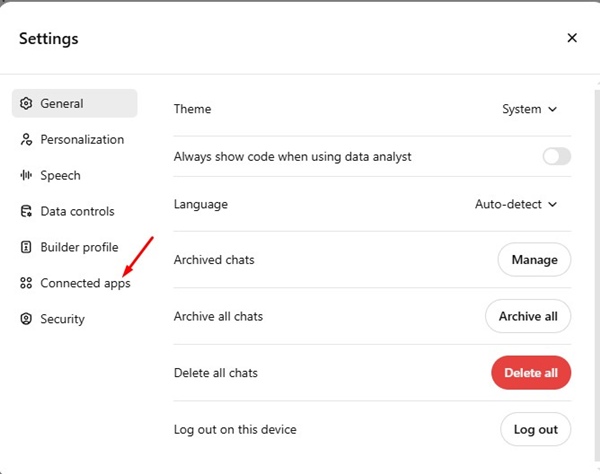Click the Personalization person icon
Screen dimensions: 600x474
point(26,140)
